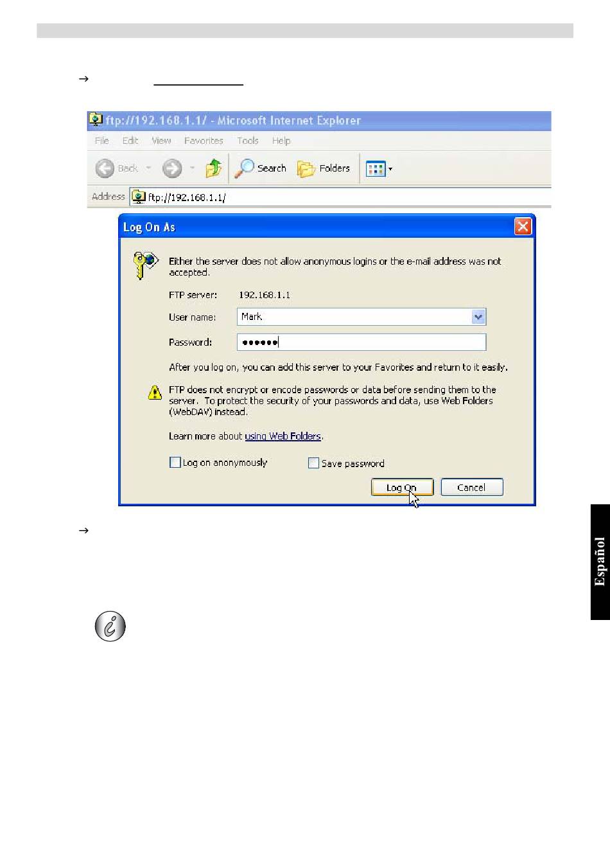Open the Help menu
This screenshot has width=610, height=868.
tap(281, 141)
